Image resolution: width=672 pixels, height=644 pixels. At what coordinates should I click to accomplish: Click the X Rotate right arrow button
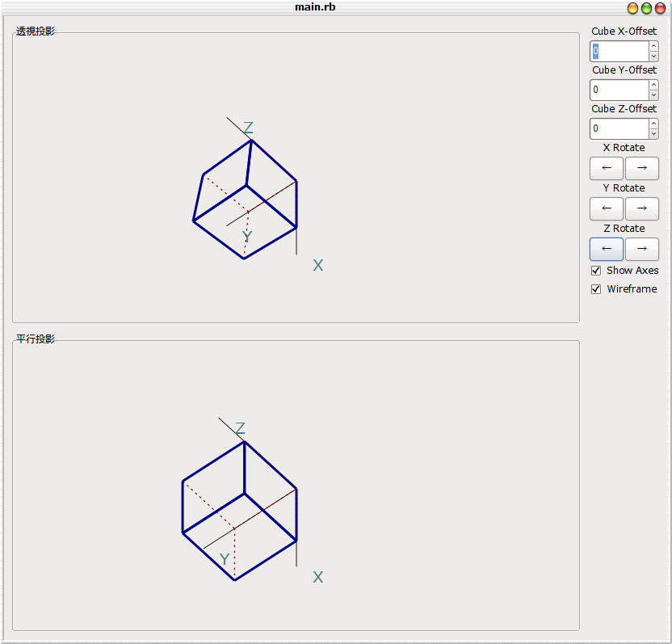(641, 168)
